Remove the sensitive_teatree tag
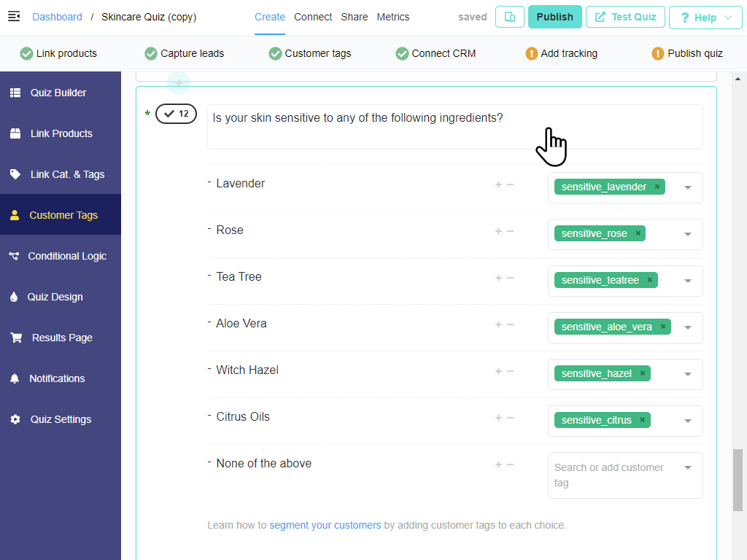747x560 pixels. (x=650, y=280)
